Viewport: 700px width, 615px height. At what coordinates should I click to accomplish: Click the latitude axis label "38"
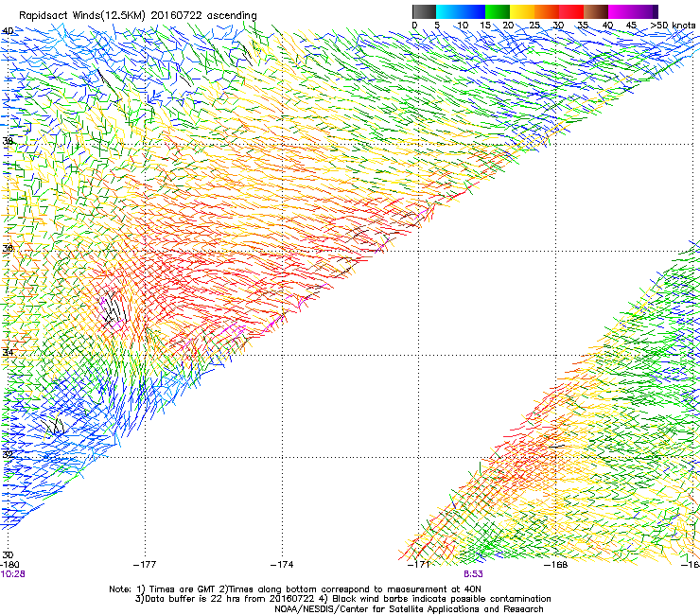coord(8,141)
